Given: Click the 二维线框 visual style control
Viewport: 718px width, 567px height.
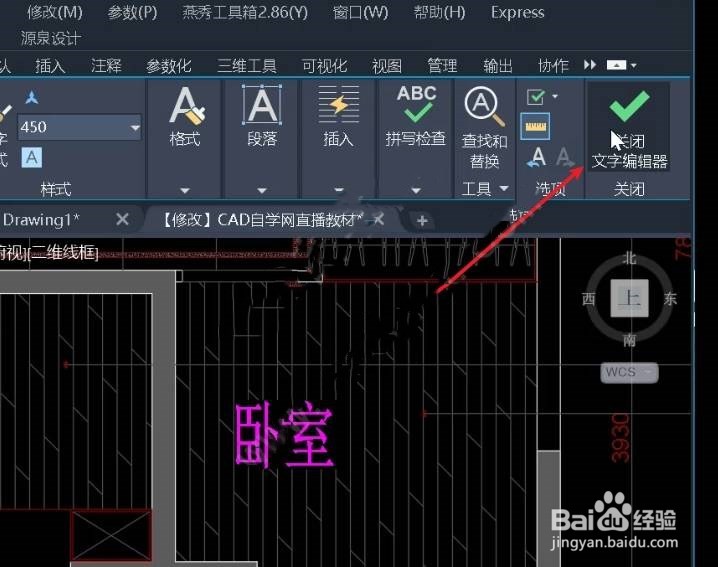Looking at the screenshot, I should click(x=65, y=252).
